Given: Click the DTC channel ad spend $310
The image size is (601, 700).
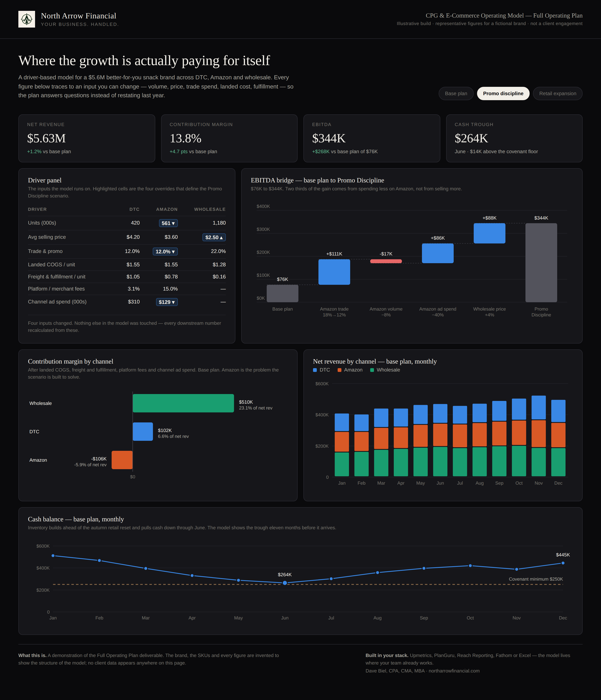Looking at the screenshot, I should 134,302.
